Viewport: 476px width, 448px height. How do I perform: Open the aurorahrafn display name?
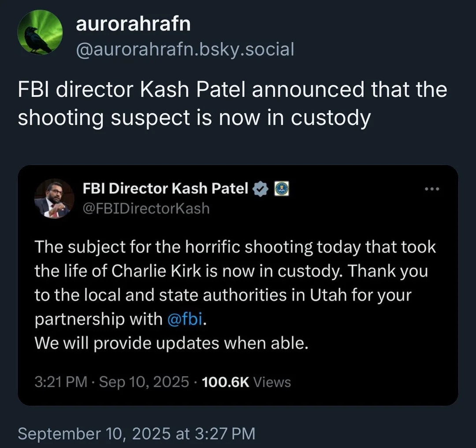133,24
